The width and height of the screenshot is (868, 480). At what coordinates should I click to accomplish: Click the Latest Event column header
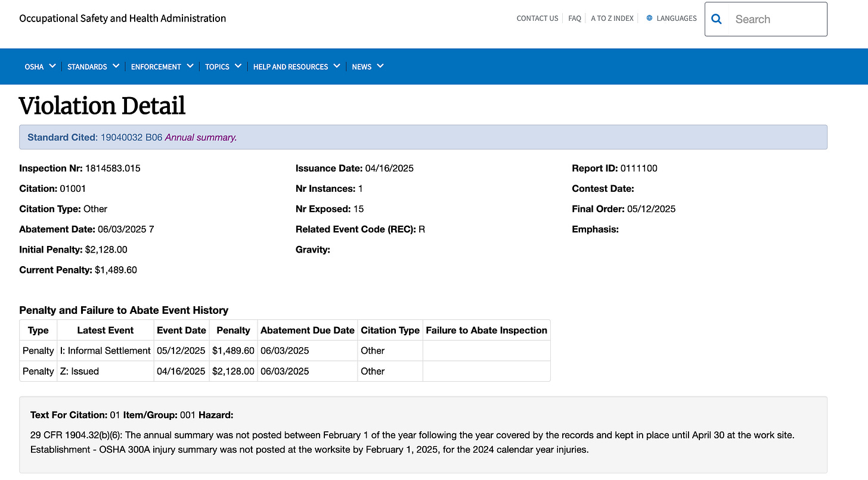click(x=105, y=331)
